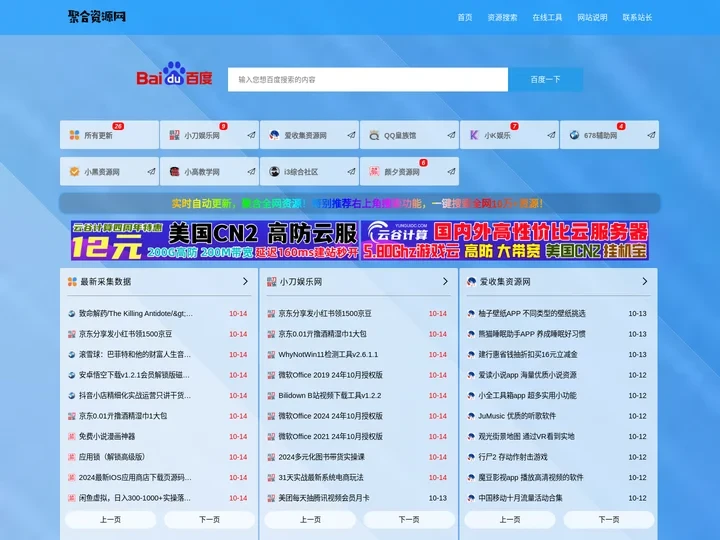Open the 云谷计算 国内外高性价比云服务器 banner
Screen dimensions: 720x540
point(505,241)
